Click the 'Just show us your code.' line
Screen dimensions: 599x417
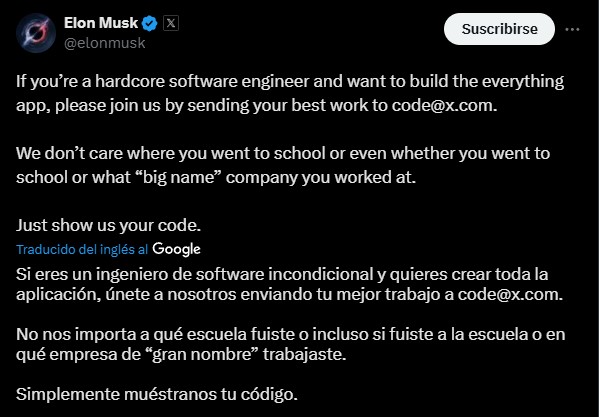(108, 225)
